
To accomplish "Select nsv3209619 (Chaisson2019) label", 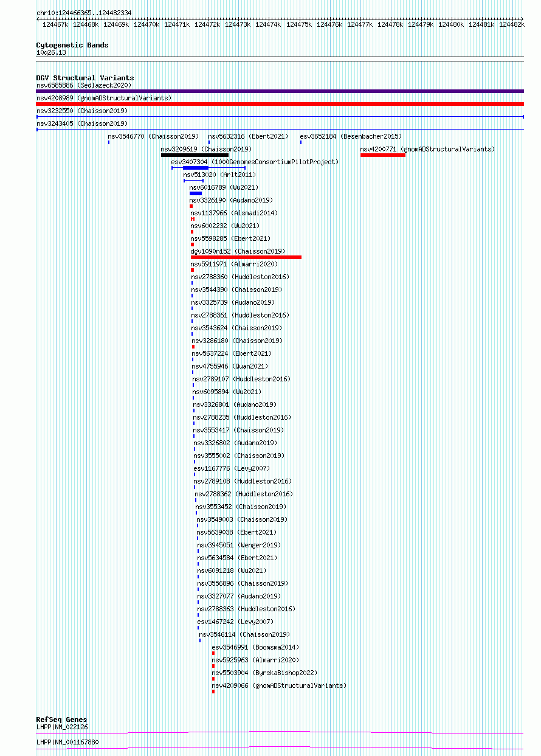I will [x=206, y=150].
